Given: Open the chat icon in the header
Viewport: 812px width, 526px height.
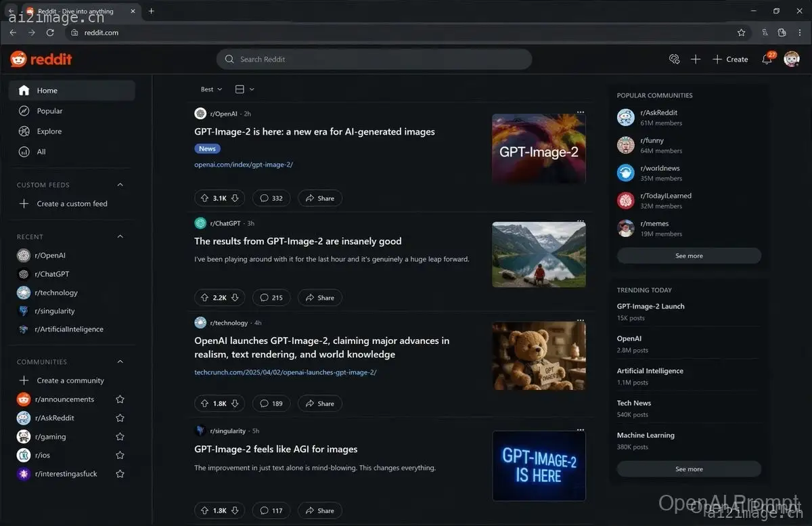Looking at the screenshot, I should click(673, 60).
